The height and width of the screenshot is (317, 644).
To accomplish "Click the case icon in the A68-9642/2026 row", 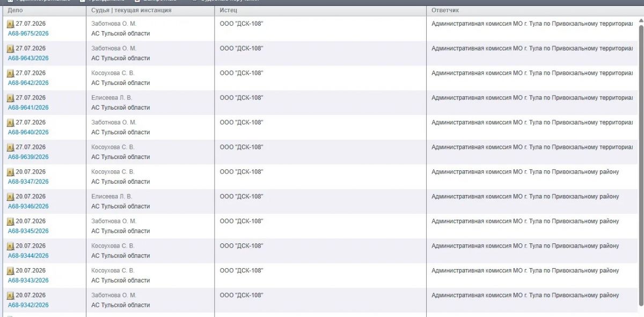I will coord(10,74).
